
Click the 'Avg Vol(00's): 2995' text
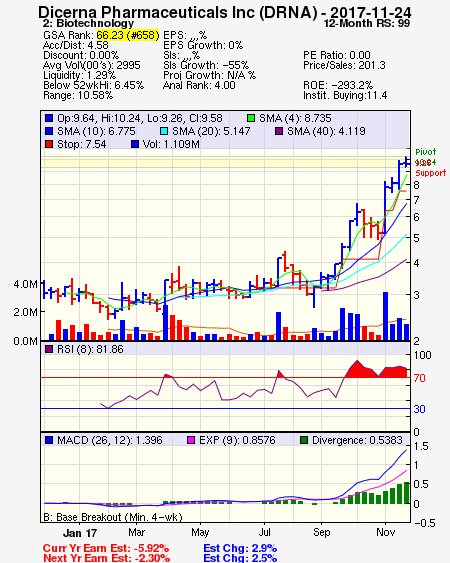92,65
